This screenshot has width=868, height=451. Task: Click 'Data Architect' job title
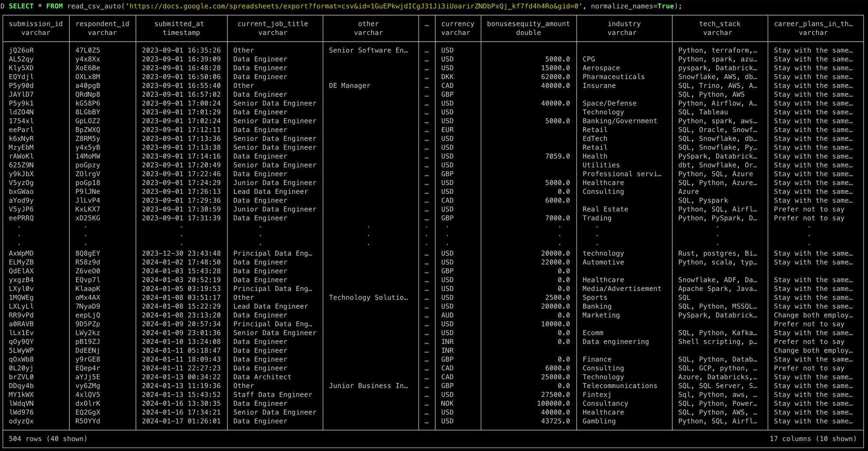(262, 377)
